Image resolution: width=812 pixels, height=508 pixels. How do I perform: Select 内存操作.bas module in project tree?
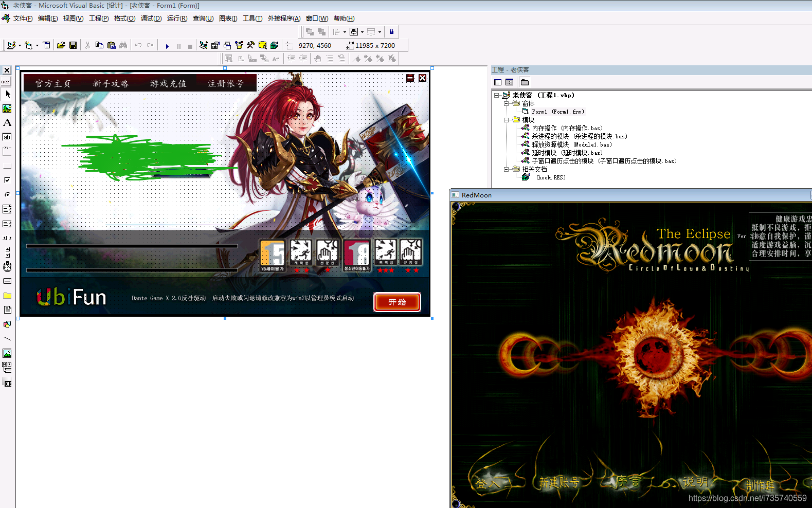pos(567,128)
